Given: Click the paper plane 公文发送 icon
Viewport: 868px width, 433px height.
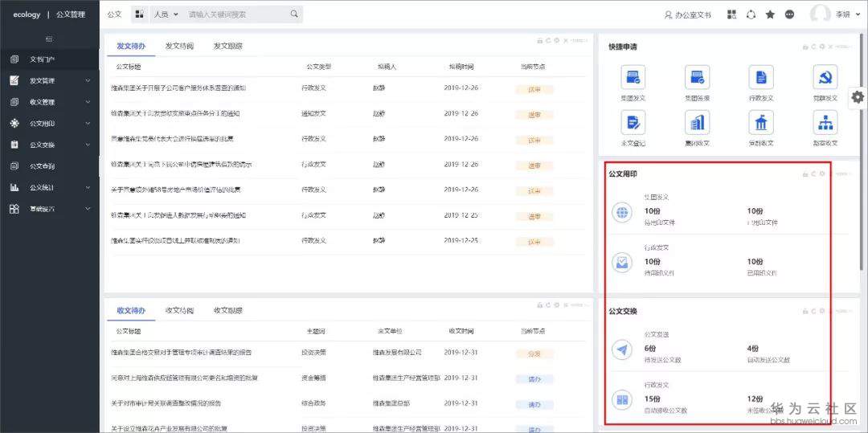Looking at the screenshot, I should (622, 350).
